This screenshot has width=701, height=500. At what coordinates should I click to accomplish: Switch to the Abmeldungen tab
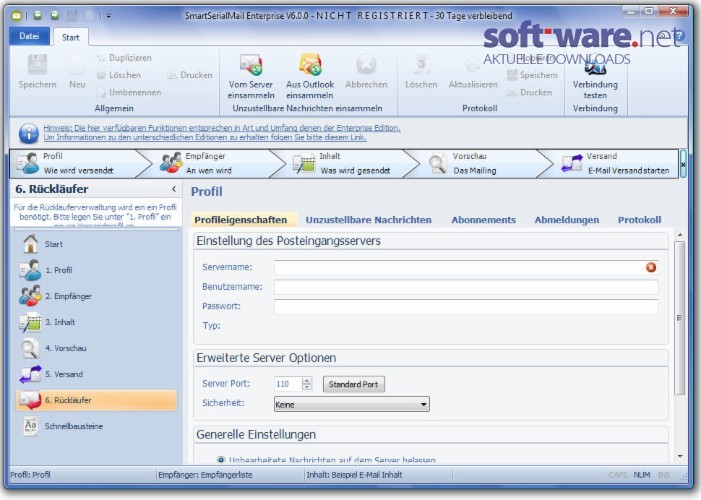[566, 220]
